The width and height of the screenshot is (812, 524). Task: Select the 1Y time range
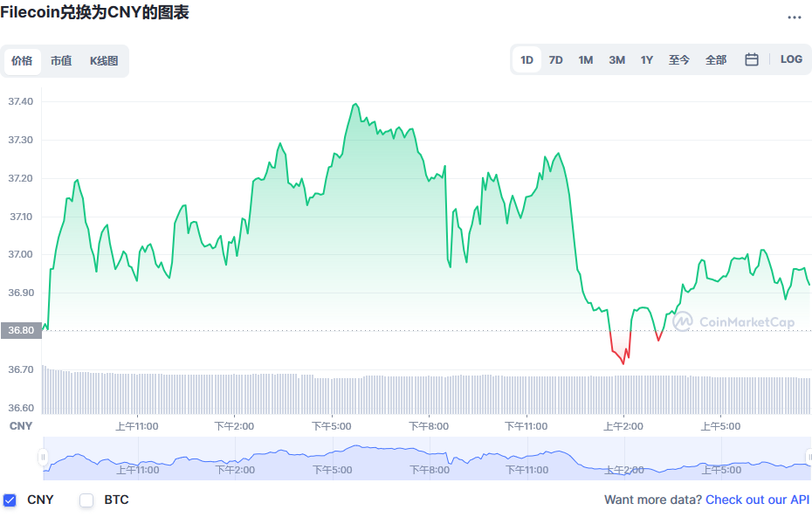[647, 60]
